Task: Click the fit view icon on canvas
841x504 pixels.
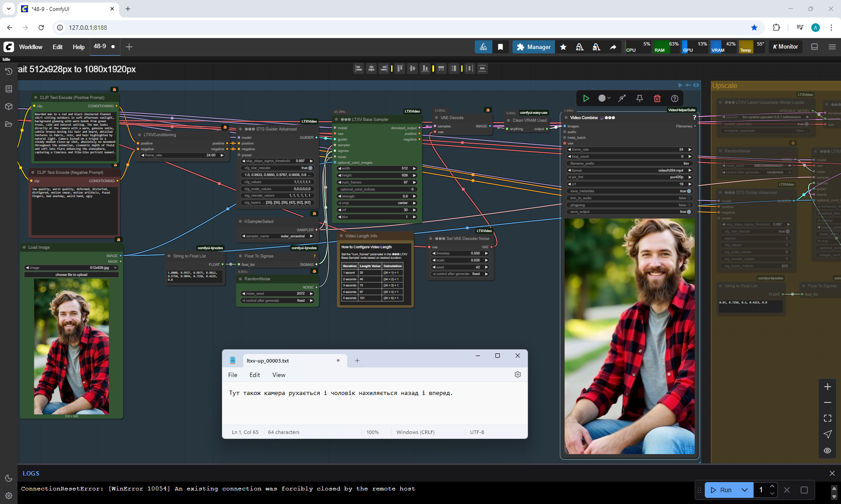Action: click(827, 418)
